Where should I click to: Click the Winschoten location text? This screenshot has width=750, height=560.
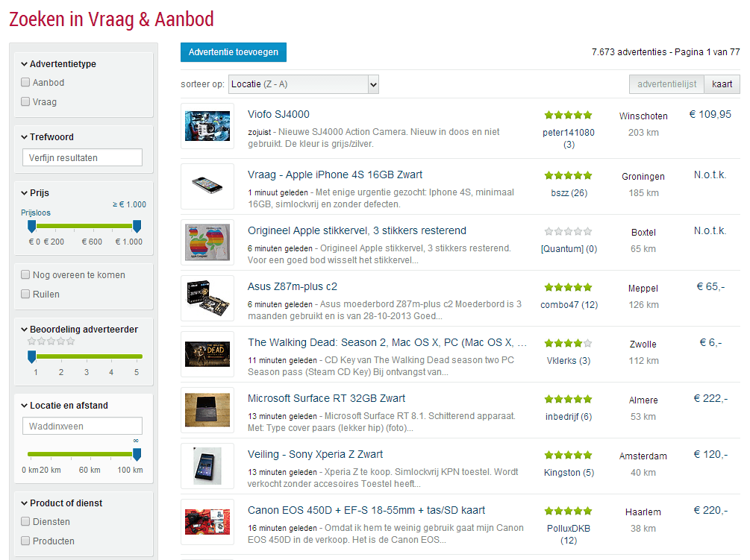click(x=643, y=116)
